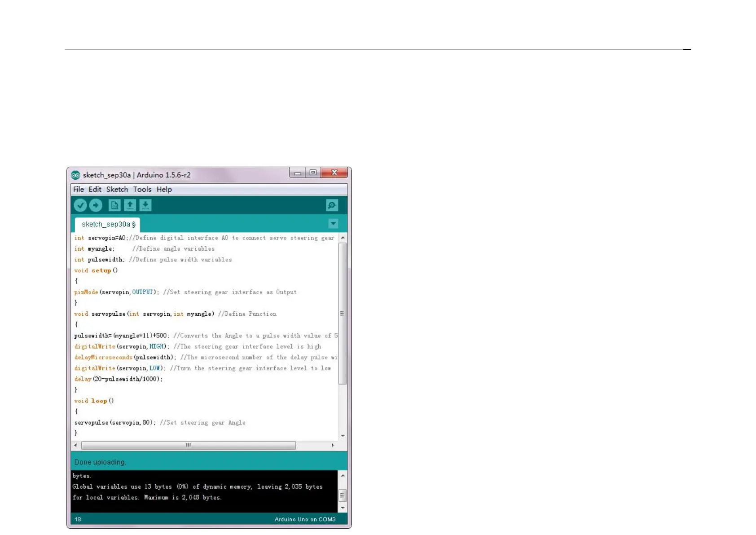Screen dimensions: 756x535
Task: Open the Edit menu
Action: pos(95,190)
